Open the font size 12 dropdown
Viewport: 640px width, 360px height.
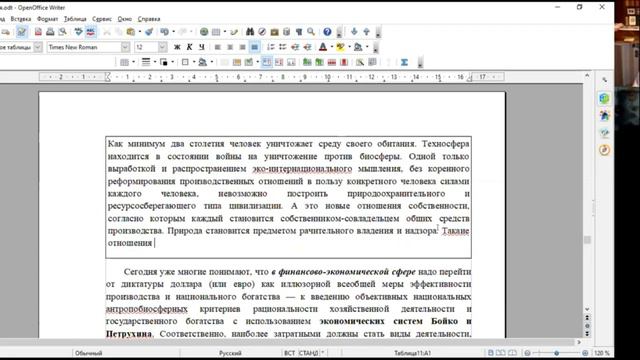(162, 47)
